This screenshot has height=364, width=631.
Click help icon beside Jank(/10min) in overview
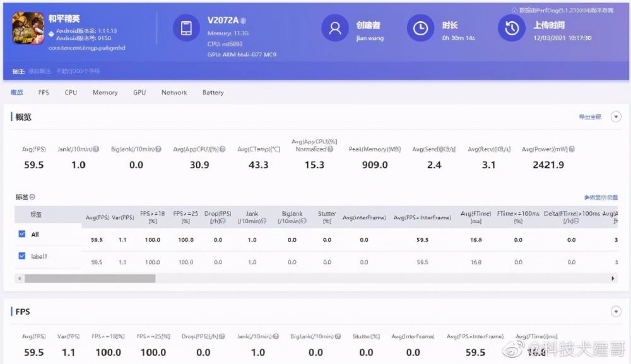tap(96, 150)
